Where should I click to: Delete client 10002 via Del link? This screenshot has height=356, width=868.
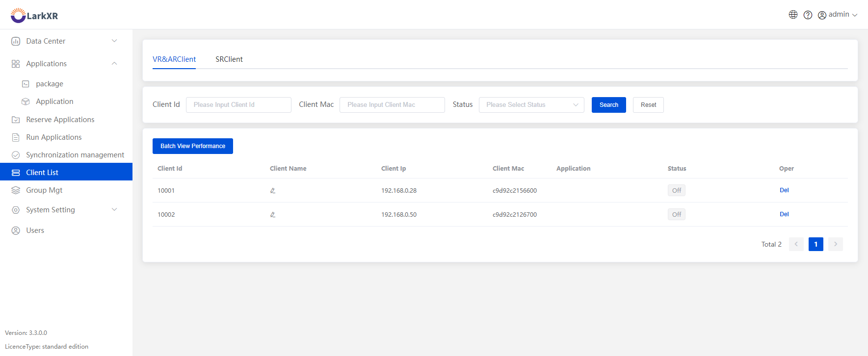click(784, 214)
